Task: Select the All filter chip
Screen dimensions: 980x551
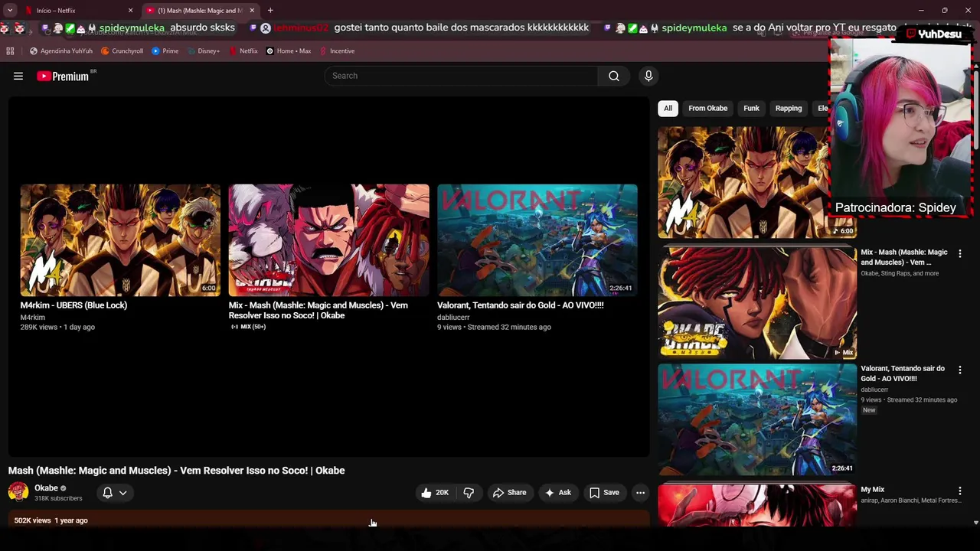Action: [x=668, y=109]
